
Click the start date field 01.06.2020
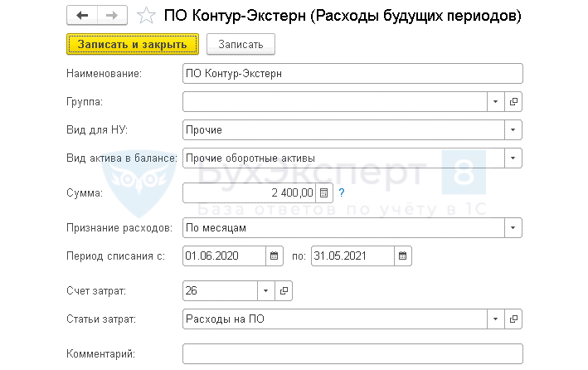(224, 256)
